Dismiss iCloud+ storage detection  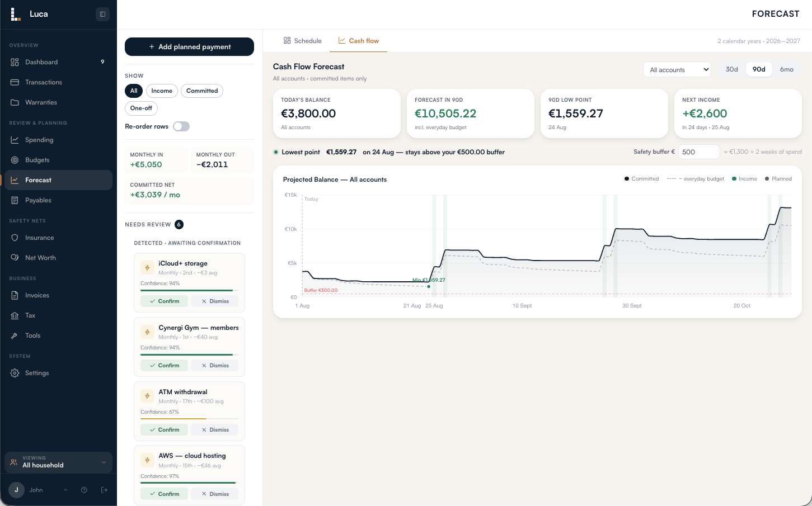[214, 301]
